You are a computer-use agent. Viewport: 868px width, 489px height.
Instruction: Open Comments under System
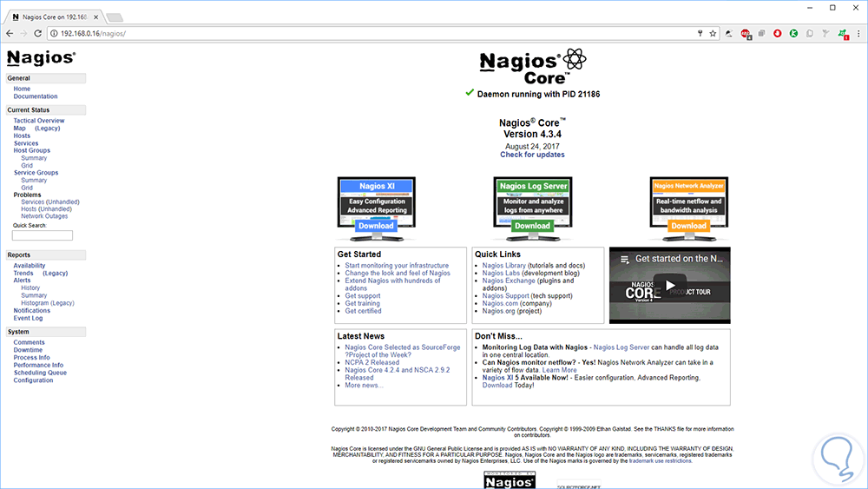(29, 343)
